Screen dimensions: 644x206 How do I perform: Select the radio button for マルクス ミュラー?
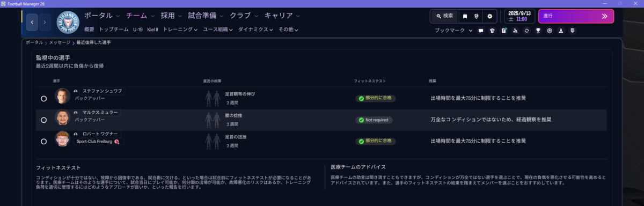pyautogui.click(x=43, y=120)
